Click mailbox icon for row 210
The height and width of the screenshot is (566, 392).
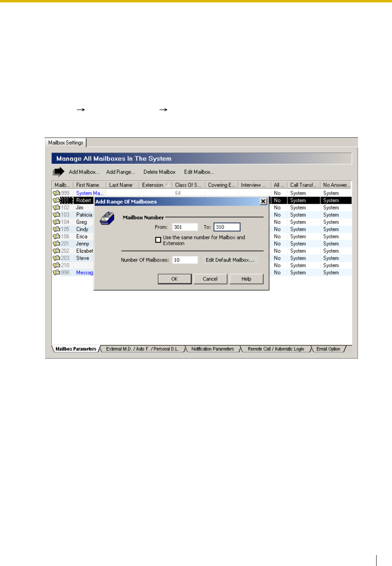(x=57, y=265)
